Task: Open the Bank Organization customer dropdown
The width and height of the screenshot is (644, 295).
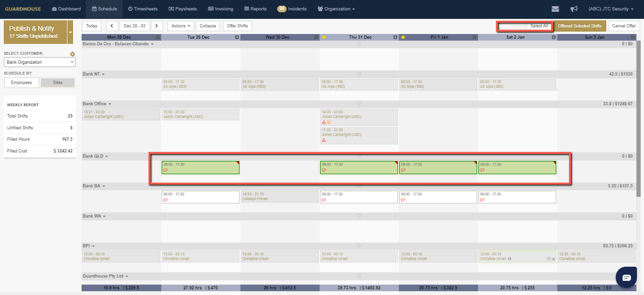Action: pyautogui.click(x=40, y=62)
